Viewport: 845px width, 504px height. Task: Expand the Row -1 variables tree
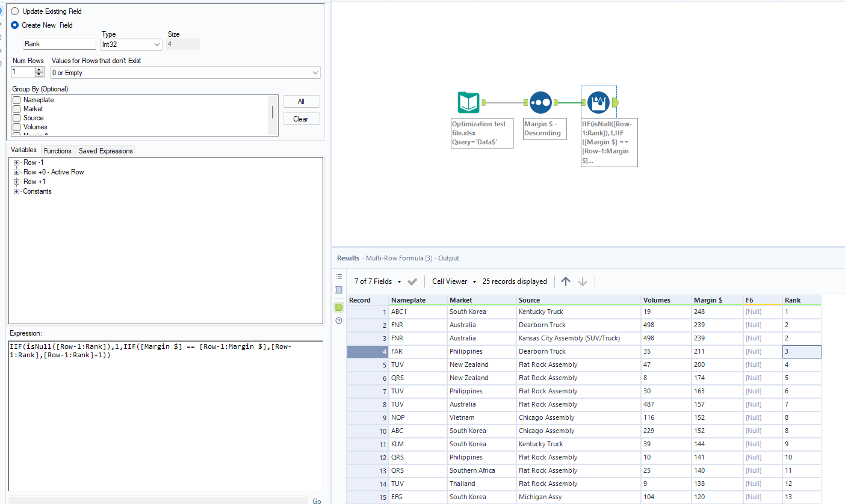tap(17, 162)
